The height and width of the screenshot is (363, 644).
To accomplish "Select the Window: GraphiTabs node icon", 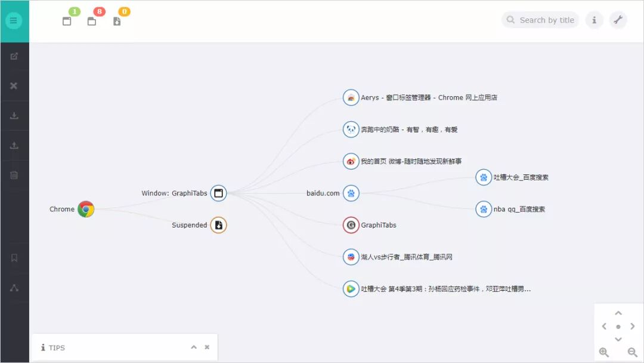I will 218,193.
